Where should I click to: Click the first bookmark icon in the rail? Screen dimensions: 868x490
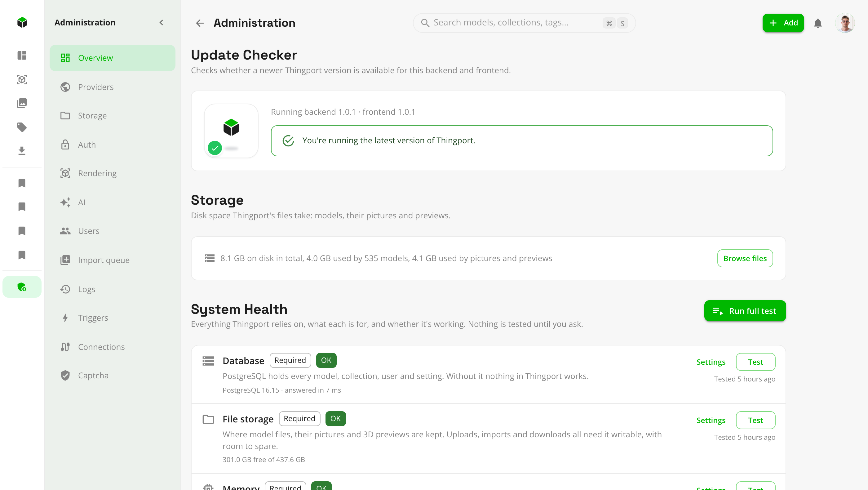[22, 183]
